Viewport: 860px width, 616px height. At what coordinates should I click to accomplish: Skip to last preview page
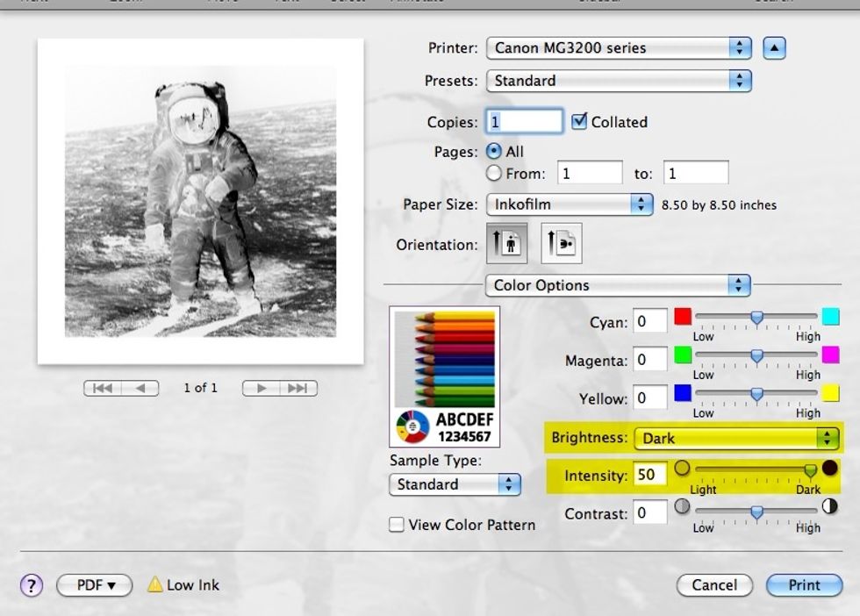point(298,388)
